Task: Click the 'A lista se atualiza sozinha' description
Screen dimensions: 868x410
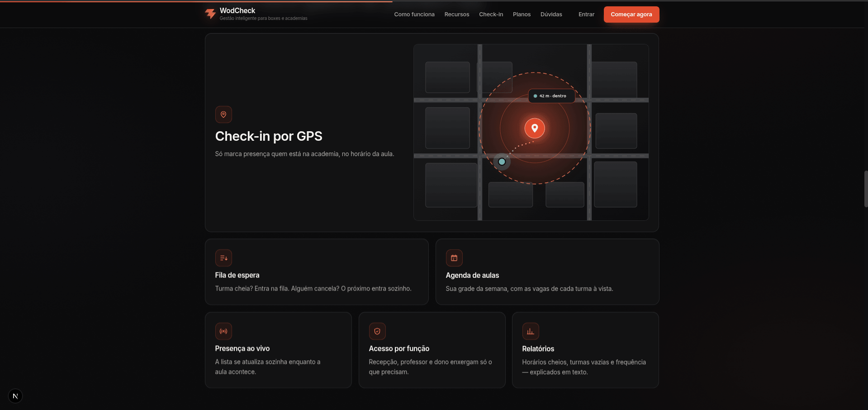Action: click(268, 367)
